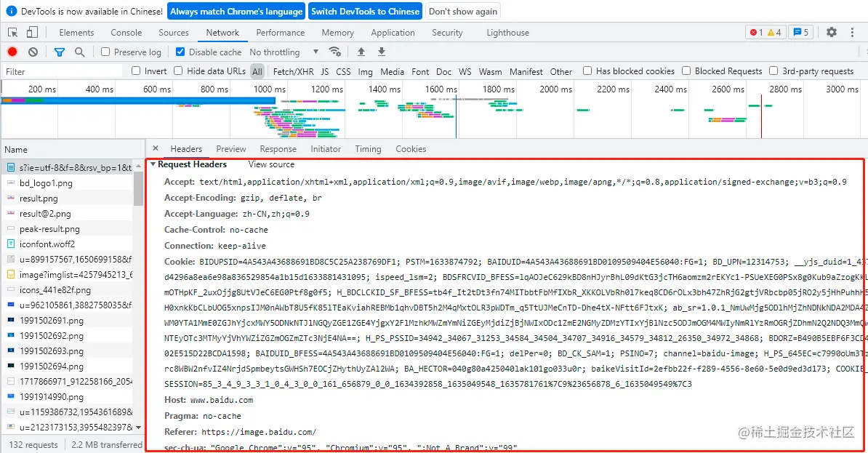Open the Initiator detail tab
Screen dimensions: 868x453
(326, 149)
